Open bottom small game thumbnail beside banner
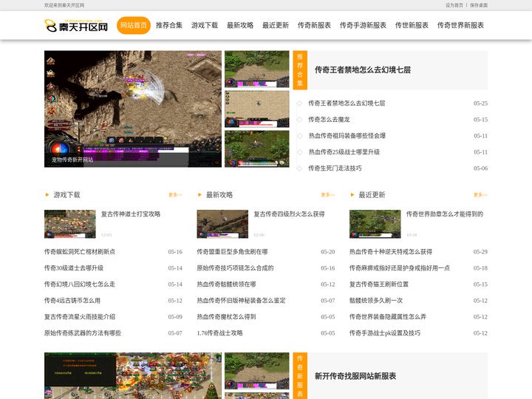 tap(257, 149)
